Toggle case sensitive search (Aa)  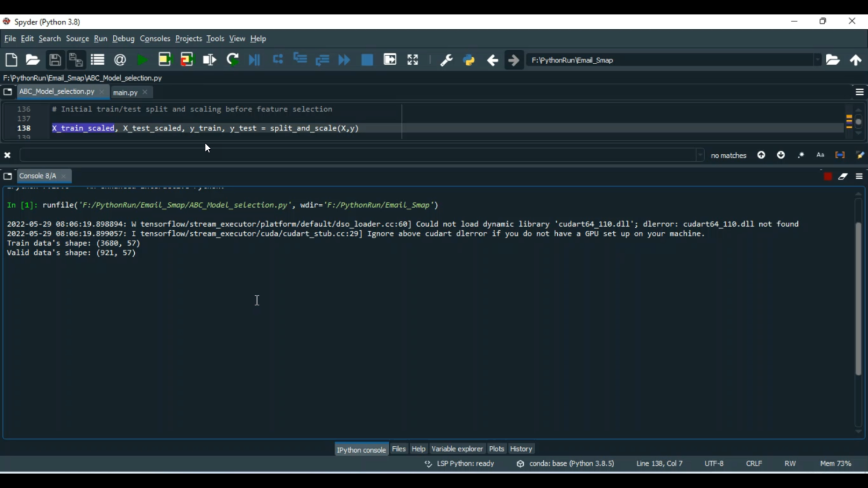coord(820,155)
